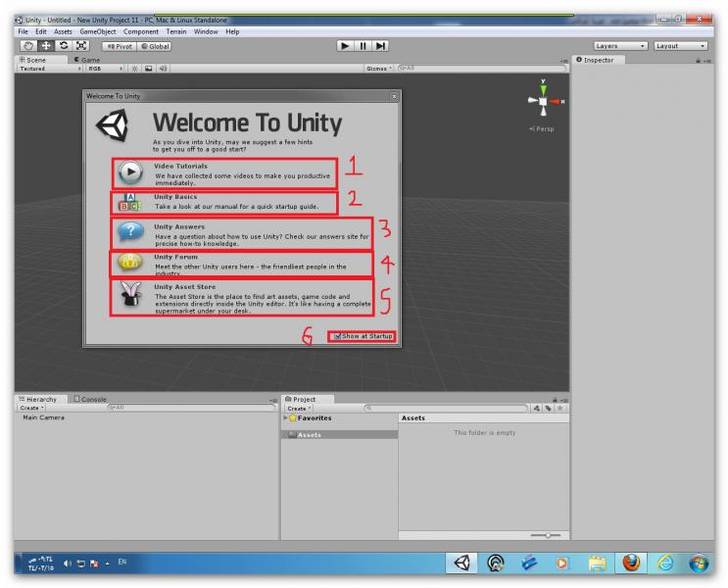Screen dimensions: 728x588
Task: Click the Hierarchy search field
Action: 190,408
